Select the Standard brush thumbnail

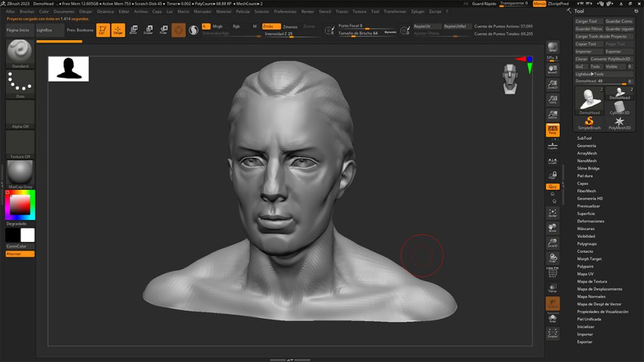pos(19,52)
